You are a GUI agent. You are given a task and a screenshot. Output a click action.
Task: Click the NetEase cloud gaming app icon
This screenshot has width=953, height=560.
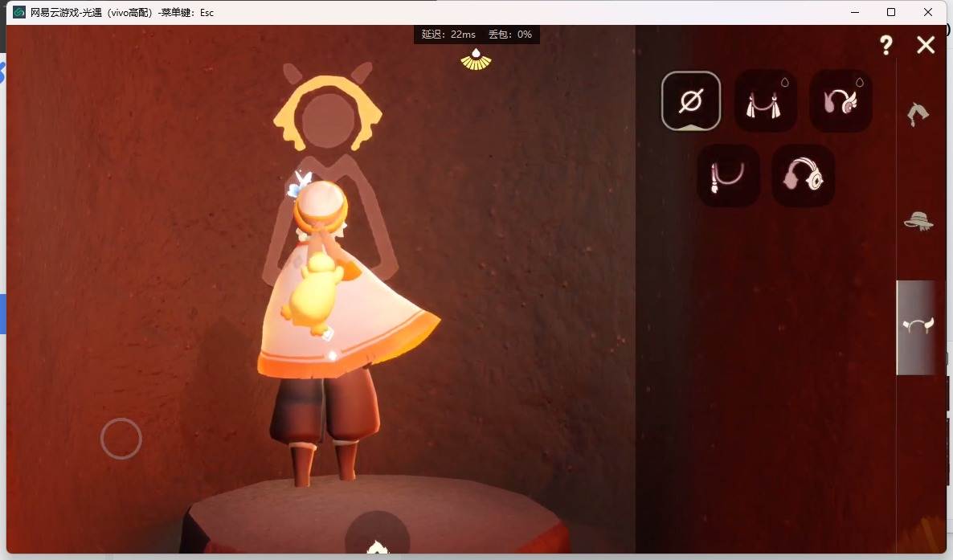point(19,12)
